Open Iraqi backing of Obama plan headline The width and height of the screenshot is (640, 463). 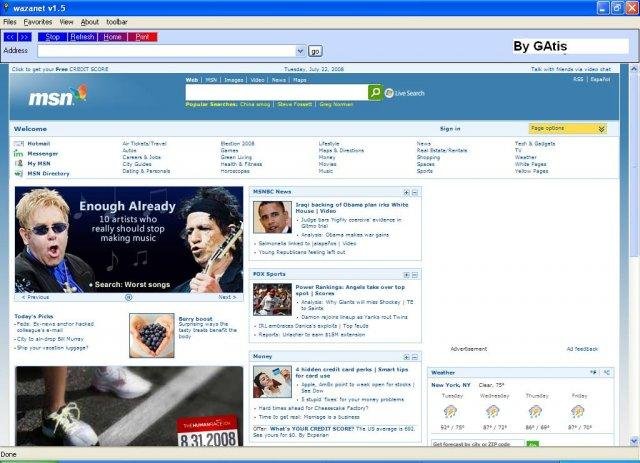tap(351, 208)
